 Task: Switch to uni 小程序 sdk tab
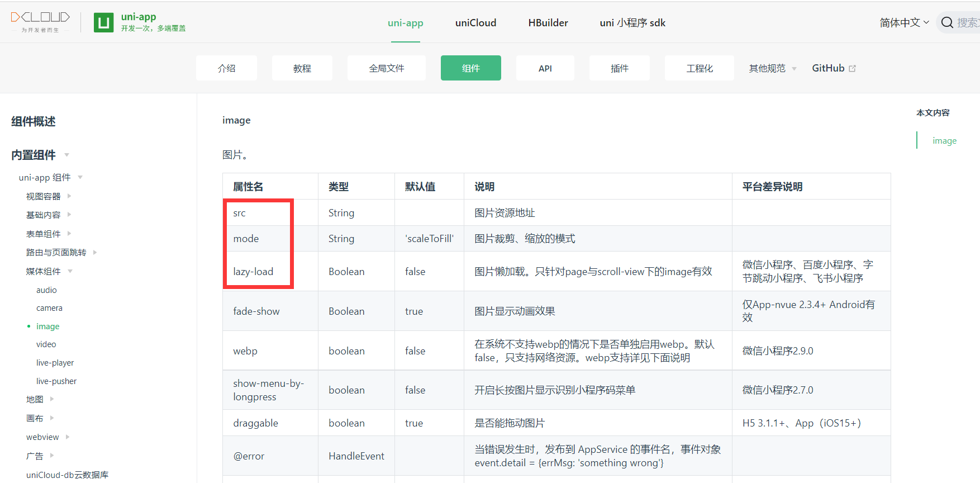click(632, 23)
